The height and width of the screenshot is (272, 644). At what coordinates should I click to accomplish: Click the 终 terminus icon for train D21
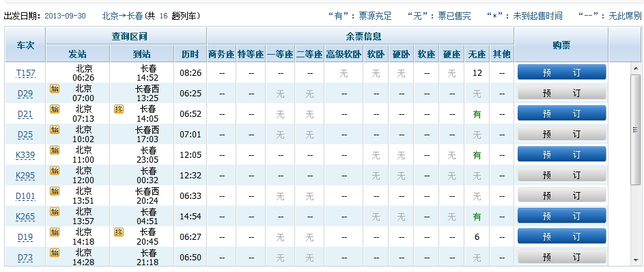[x=119, y=109]
